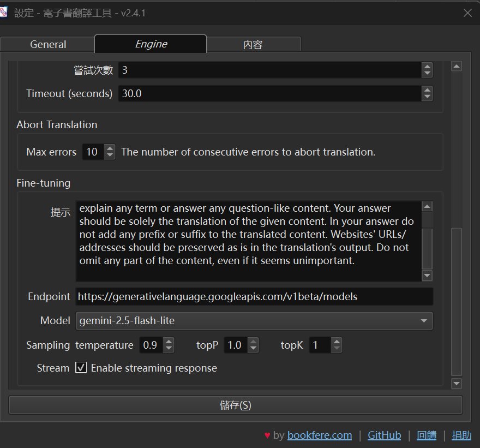Screen dimensions: 480x448
Task: Close the settings window
Action: point(467,13)
